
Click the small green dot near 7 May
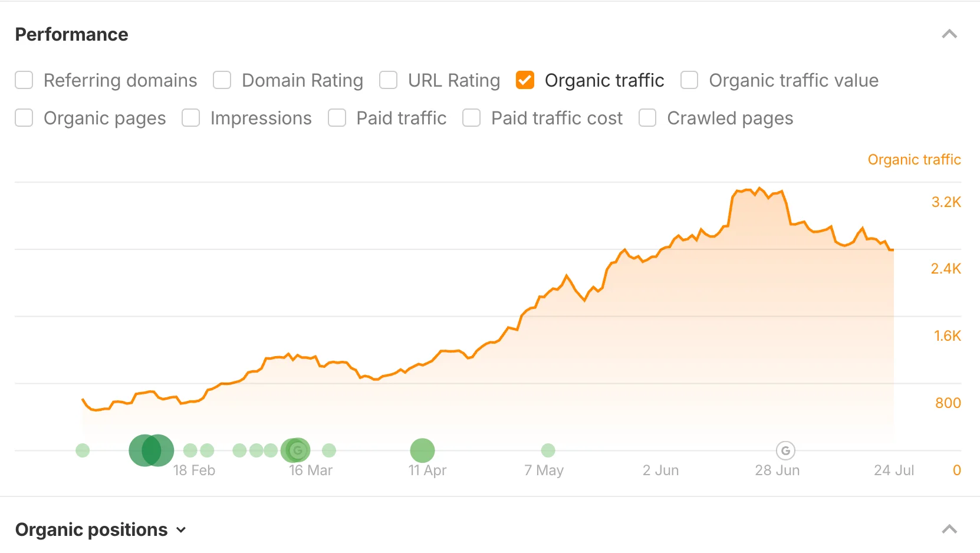(548, 450)
